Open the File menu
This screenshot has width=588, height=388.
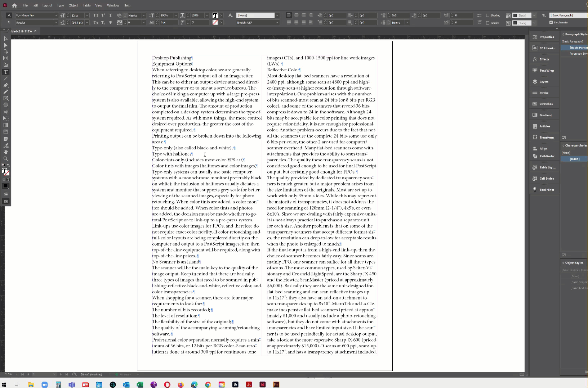tap(25, 5)
